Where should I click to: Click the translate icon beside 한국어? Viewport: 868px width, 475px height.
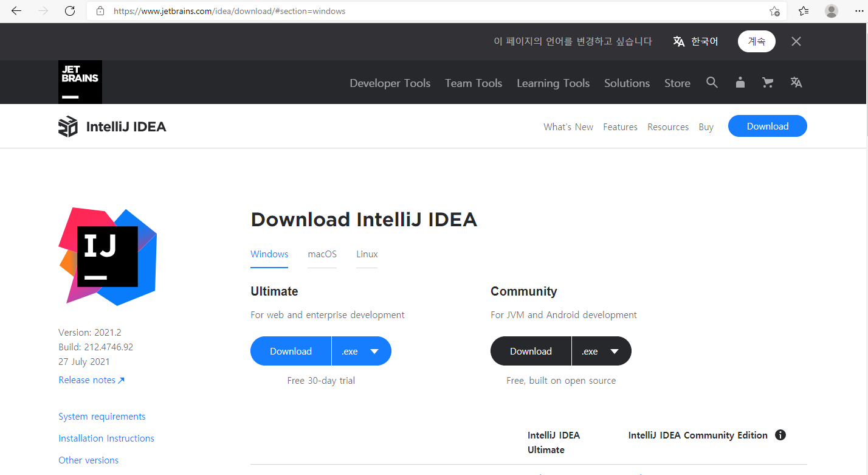679,41
